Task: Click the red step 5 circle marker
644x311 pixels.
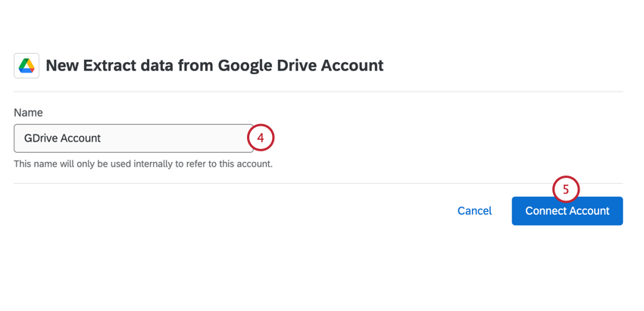Action: pyautogui.click(x=566, y=189)
